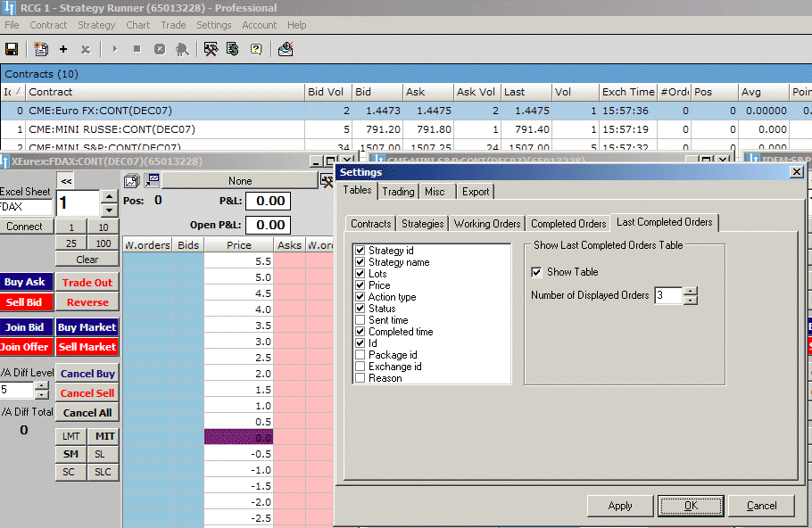This screenshot has height=528, width=812.
Task: Enable the Exchange id checkbox
Action: [360, 366]
